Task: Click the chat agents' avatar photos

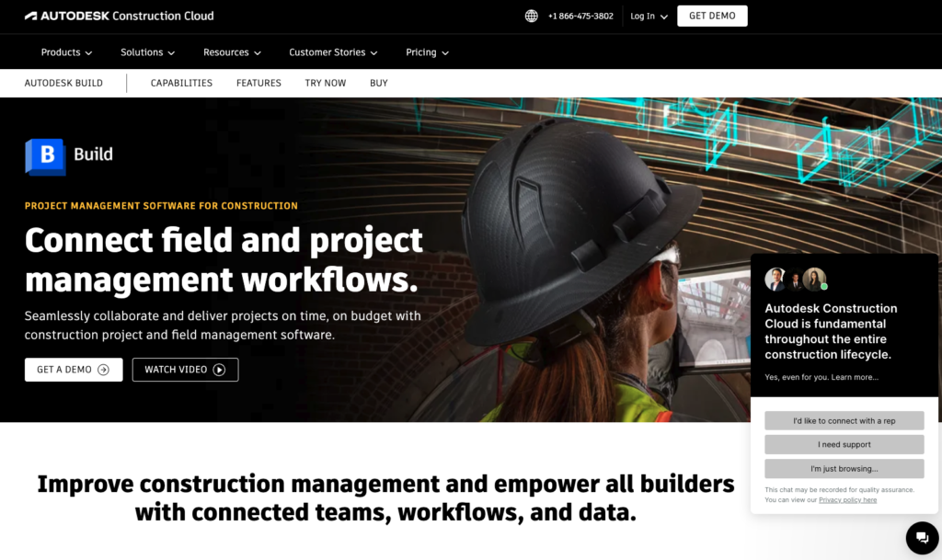Action: pos(796,280)
